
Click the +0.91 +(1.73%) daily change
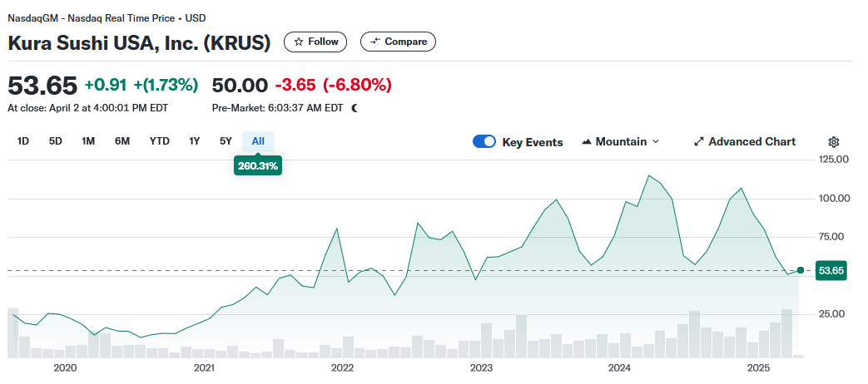141,86
